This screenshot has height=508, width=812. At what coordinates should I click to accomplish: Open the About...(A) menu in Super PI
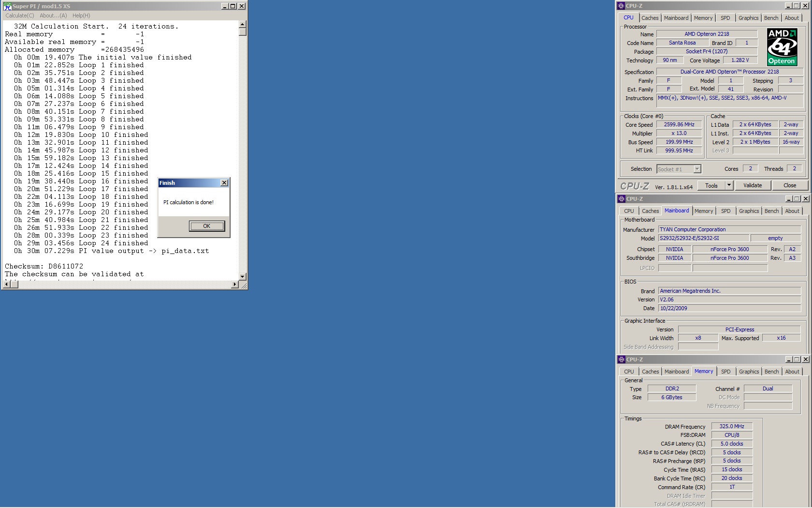(x=53, y=15)
